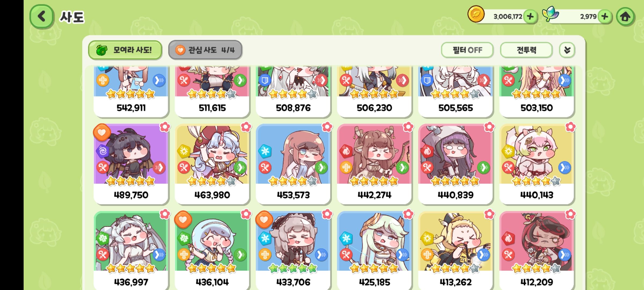This screenshot has height=290, width=644.
Task: Add butterfly gems with plus icon
Action: (x=605, y=17)
